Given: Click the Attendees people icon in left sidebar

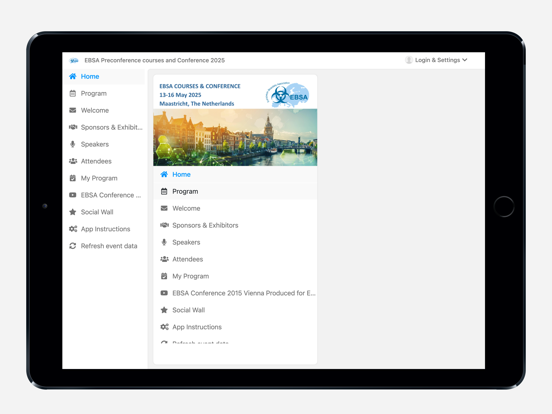Looking at the screenshot, I should [x=73, y=161].
